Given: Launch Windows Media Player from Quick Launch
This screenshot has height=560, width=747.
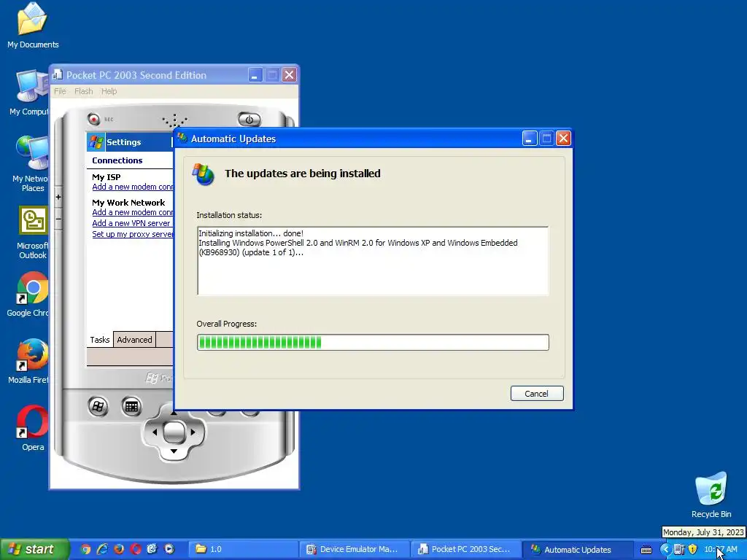Looking at the screenshot, I should [169, 549].
